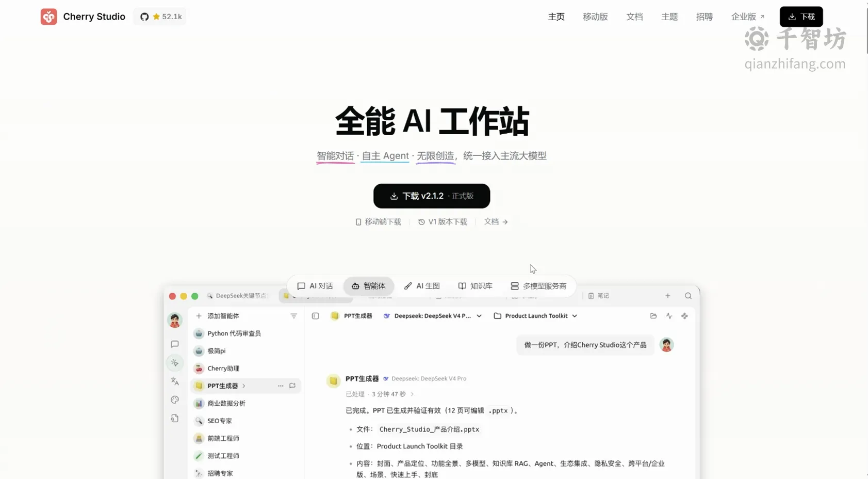Open the GitHub stars 52.1k badge
868x479 pixels.
(160, 17)
